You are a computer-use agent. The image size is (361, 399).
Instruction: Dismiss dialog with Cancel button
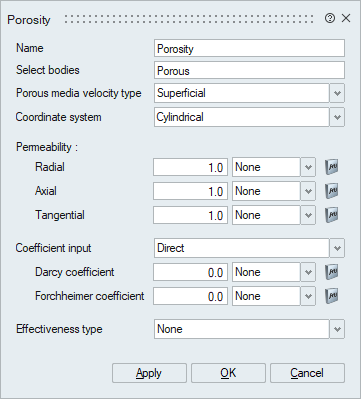(x=307, y=373)
